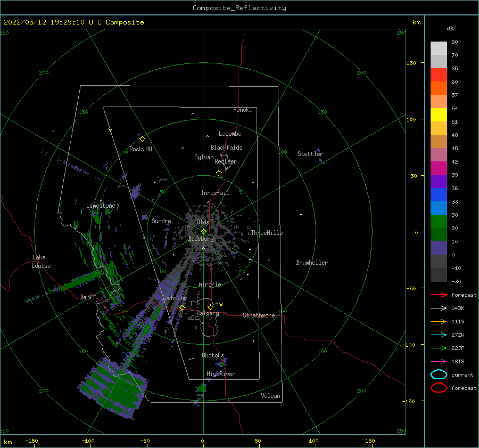Click the Composite_Reflectivity title
This screenshot has width=479, height=448.
(240, 8)
